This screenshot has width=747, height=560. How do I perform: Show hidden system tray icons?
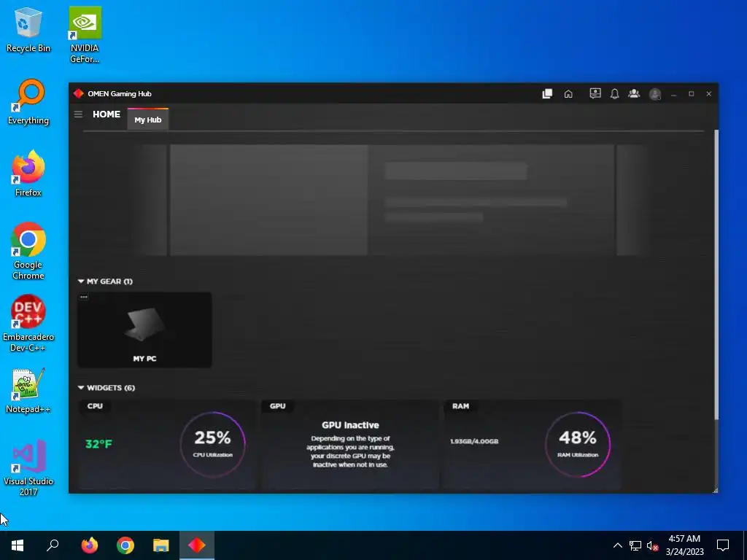(617, 545)
